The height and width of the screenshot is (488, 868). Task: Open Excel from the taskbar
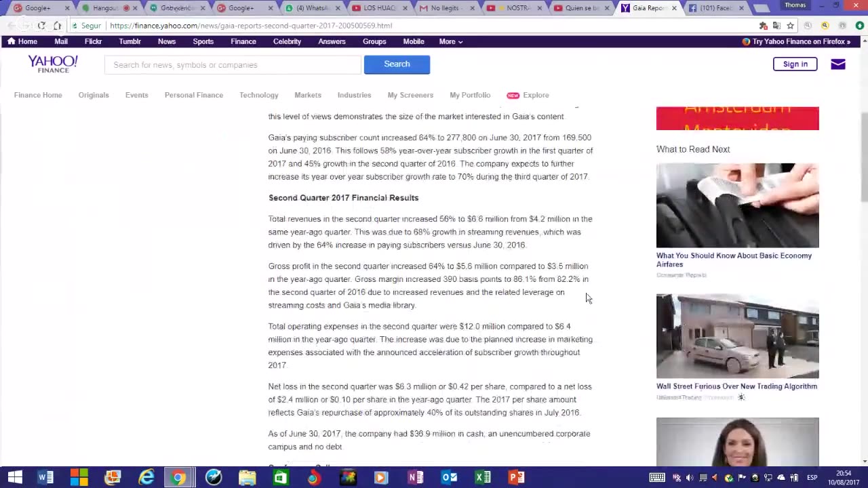483,477
